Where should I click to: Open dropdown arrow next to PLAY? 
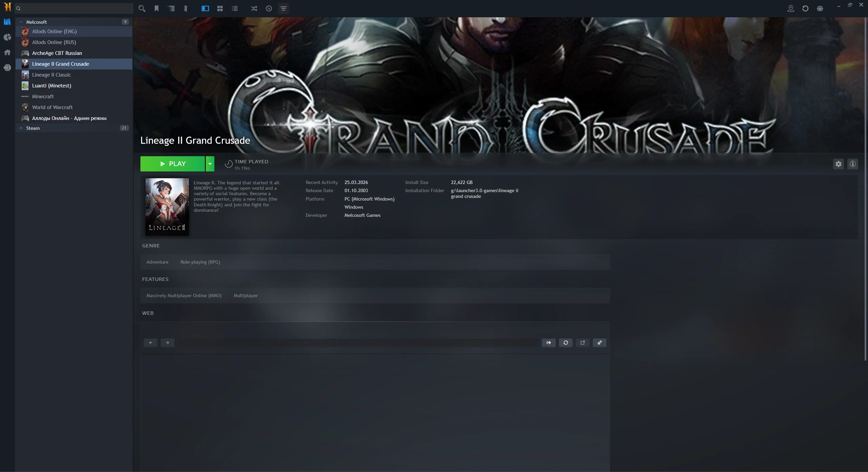[210, 164]
